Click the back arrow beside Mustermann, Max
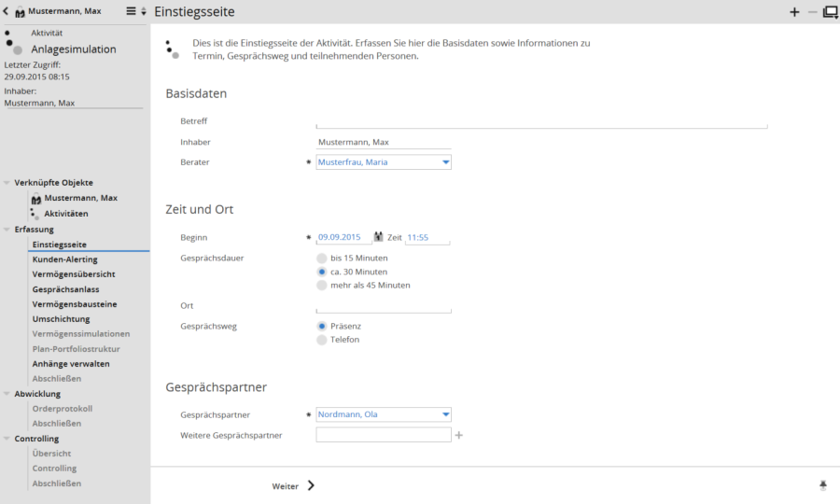The image size is (840, 504). pos(7,11)
